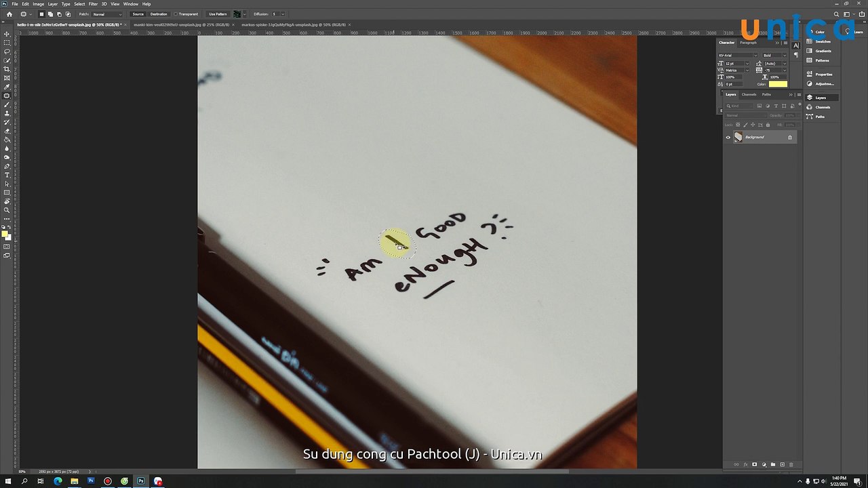This screenshot has width=868, height=488.
Task: Select the Clone Stamp tool
Action: point(7,113)
